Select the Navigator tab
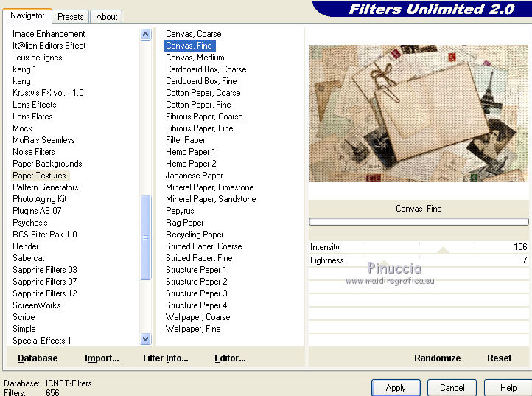Screen dimensions: 532x396 click(27, 15)
